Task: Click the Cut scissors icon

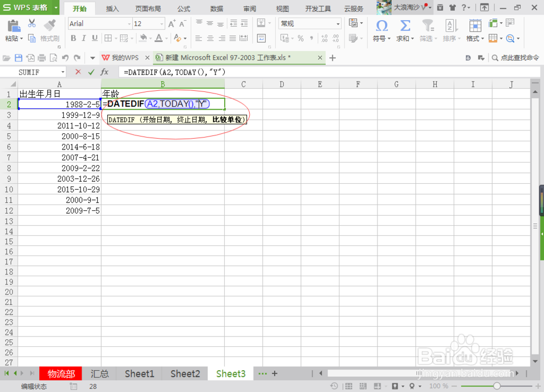Action: pos(32,23)
